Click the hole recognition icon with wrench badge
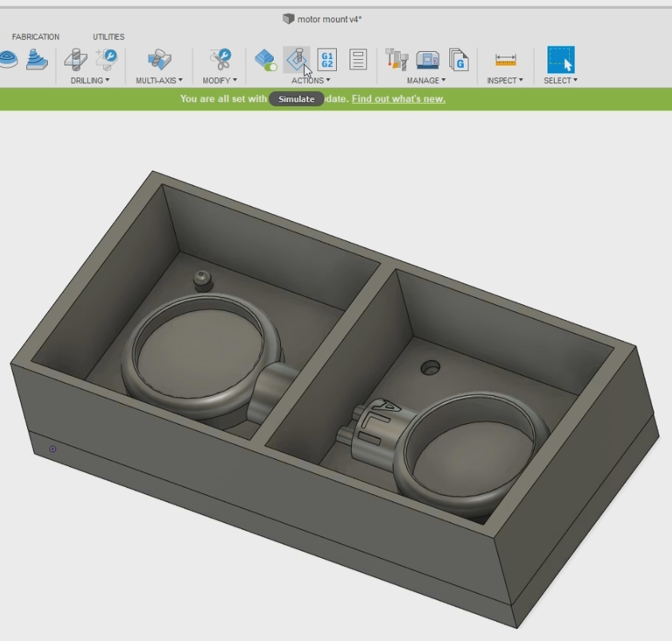 (107, 59)
